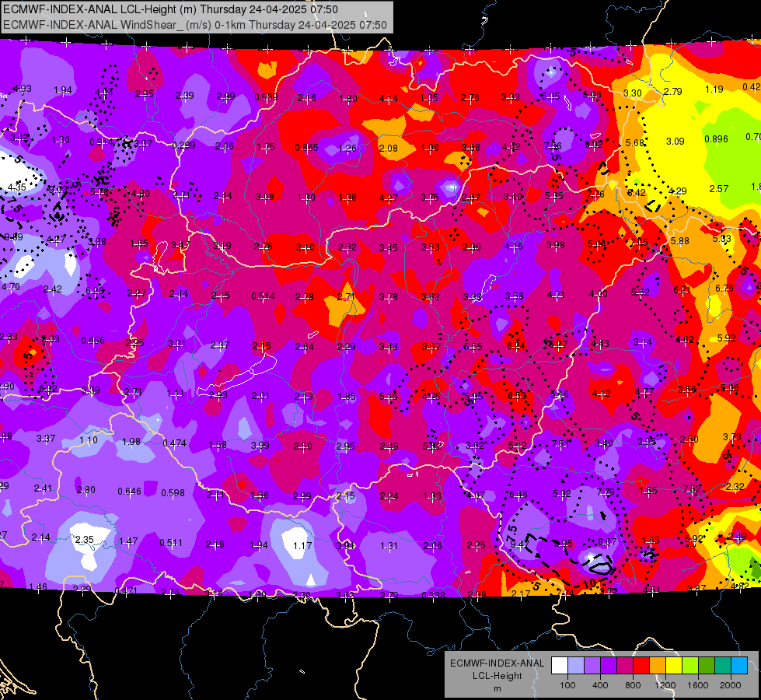Click the wind shear value 0.865

[307, 147]
